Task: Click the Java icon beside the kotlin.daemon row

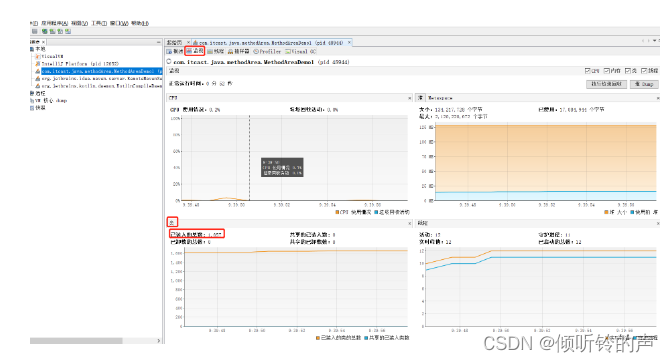Action: (x=38, y=86)
